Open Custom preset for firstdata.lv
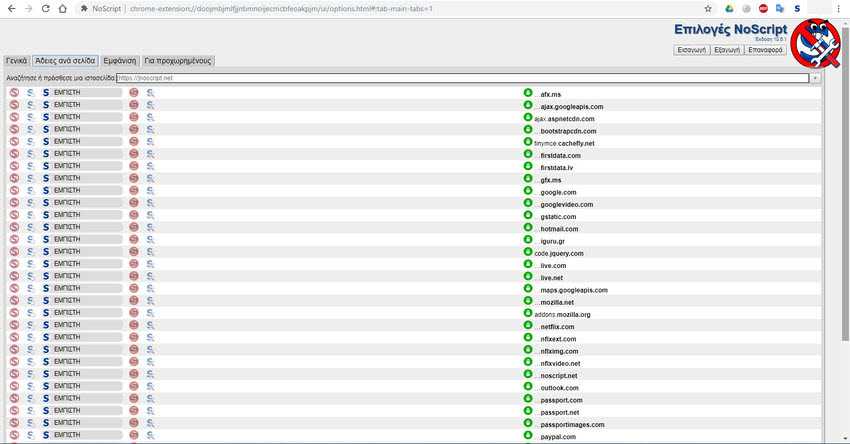Screen dimensions: 850x444 point(150,166)
